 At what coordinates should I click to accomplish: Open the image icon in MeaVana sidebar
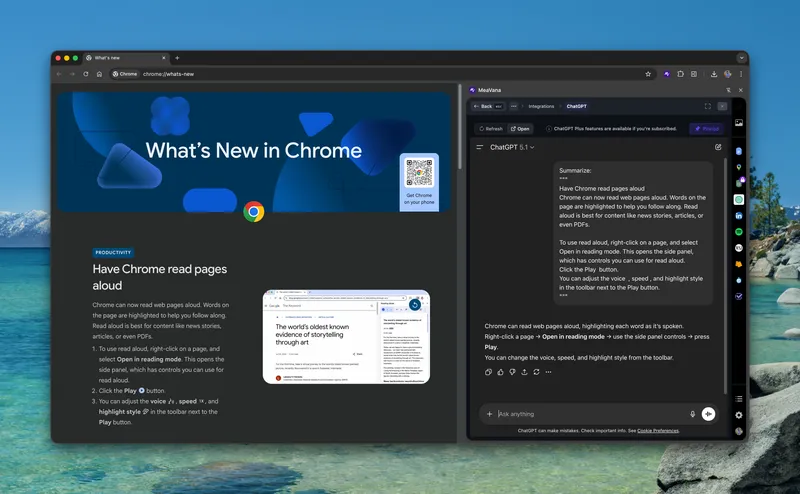pyautogui.click(x=739, y=122)
